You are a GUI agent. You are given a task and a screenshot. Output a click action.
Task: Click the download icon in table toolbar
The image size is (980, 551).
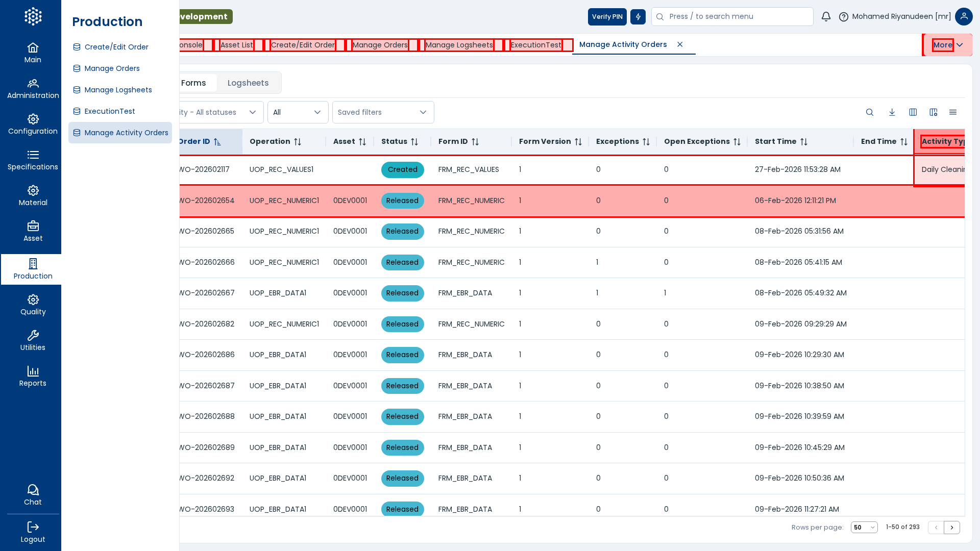pos(892,112)
